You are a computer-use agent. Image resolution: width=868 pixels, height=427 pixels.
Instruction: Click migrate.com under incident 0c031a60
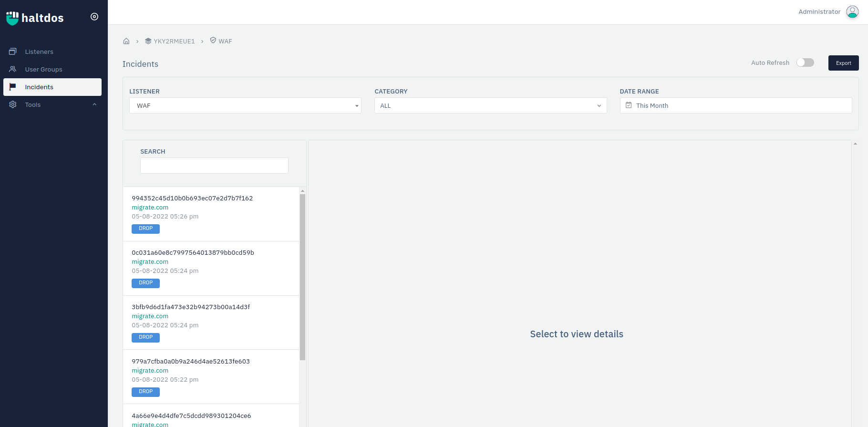150,262
